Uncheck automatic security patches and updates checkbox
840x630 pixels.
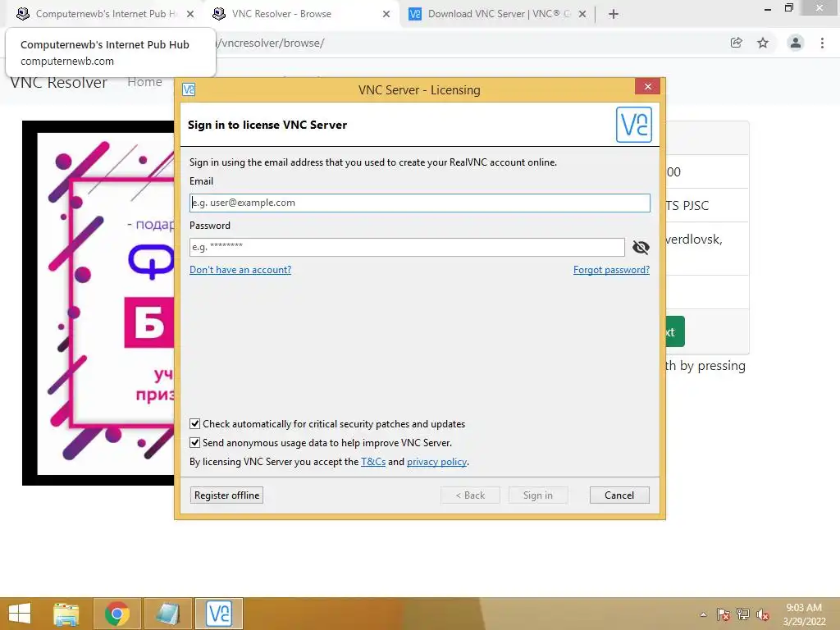pos(195,424)
